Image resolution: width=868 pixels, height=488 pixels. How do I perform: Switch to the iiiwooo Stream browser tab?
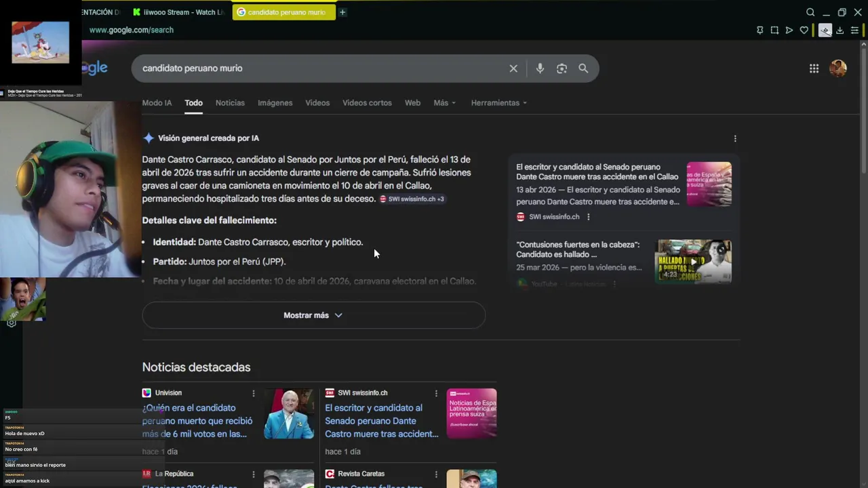[x=179, y=12]
